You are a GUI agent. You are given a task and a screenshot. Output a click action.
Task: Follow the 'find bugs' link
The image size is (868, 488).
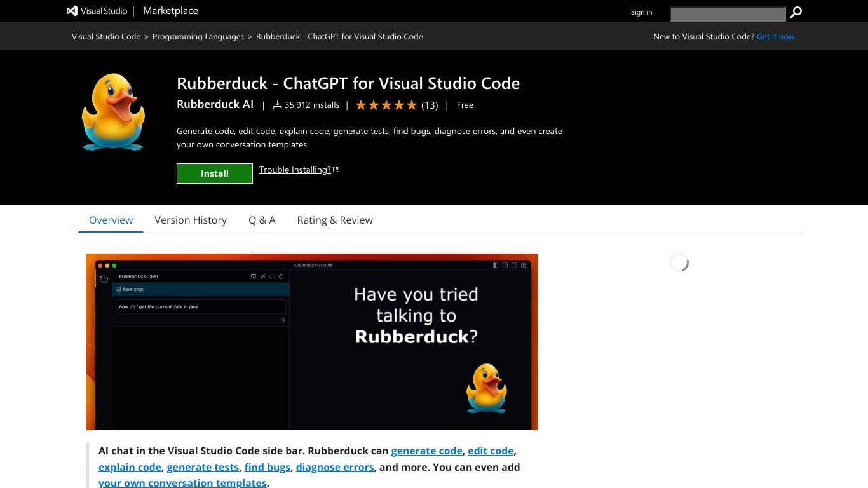pos(268,467)
